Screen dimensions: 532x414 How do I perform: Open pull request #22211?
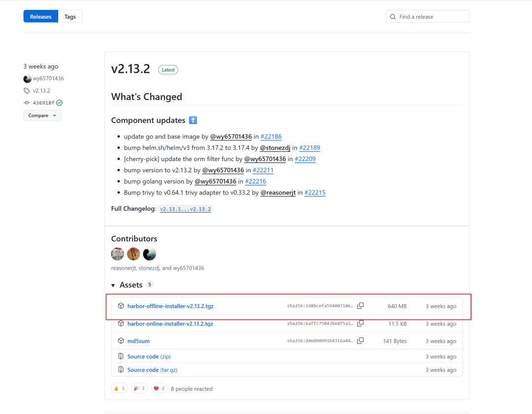pos(263,170)
